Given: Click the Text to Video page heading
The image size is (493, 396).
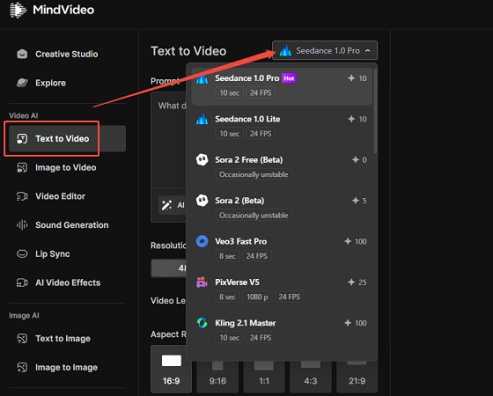Looking at the screenshot, I should click(x=189, y=51).
